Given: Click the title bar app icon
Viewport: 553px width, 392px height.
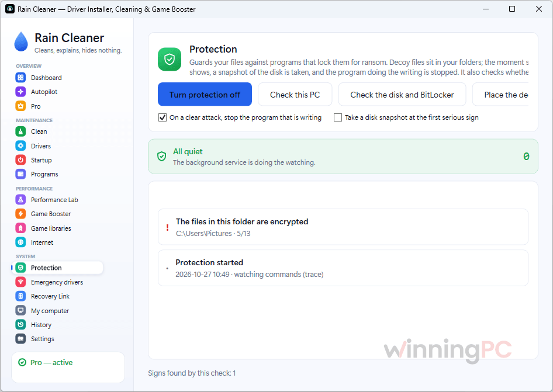Looking at the screenshot, I should [x=10, y=9].
